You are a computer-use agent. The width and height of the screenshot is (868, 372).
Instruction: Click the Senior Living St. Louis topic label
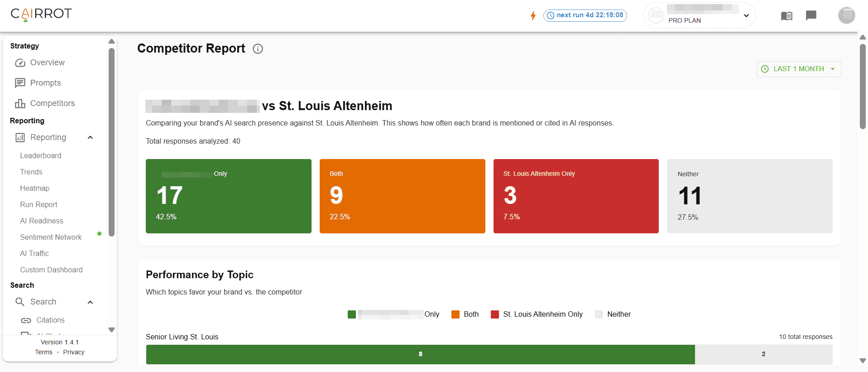182,337
